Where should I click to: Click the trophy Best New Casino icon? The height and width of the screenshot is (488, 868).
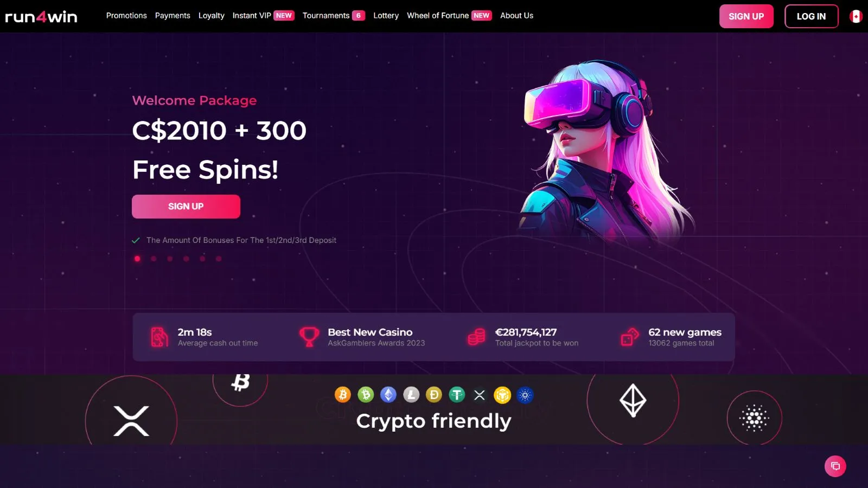(309, 337)
